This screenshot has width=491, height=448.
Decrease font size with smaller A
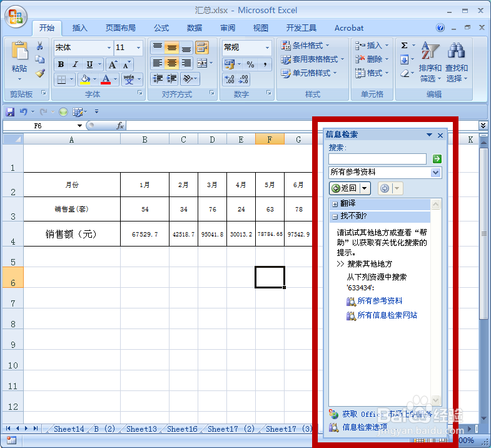(x=126, y=64)
